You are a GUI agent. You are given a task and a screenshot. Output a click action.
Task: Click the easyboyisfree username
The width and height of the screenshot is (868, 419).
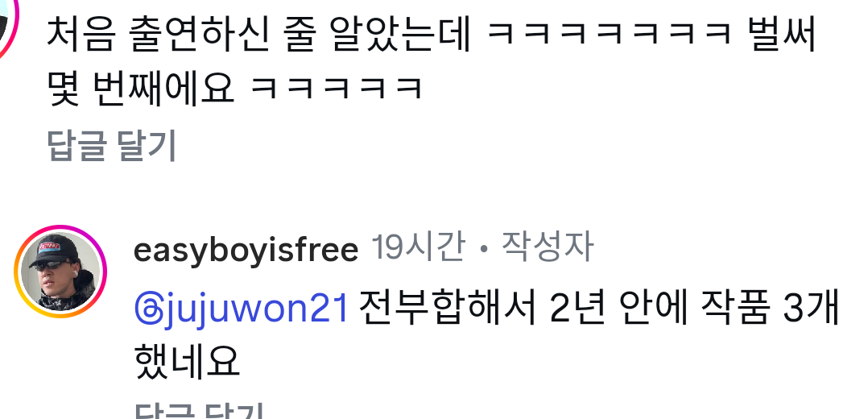coord(246,250)
